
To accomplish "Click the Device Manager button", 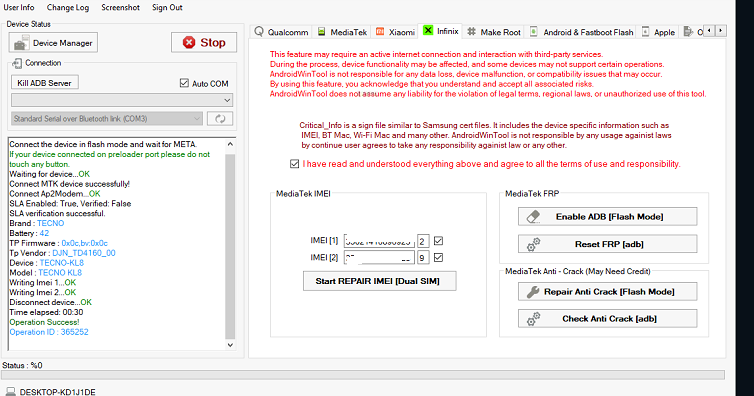I will [53, 43].
